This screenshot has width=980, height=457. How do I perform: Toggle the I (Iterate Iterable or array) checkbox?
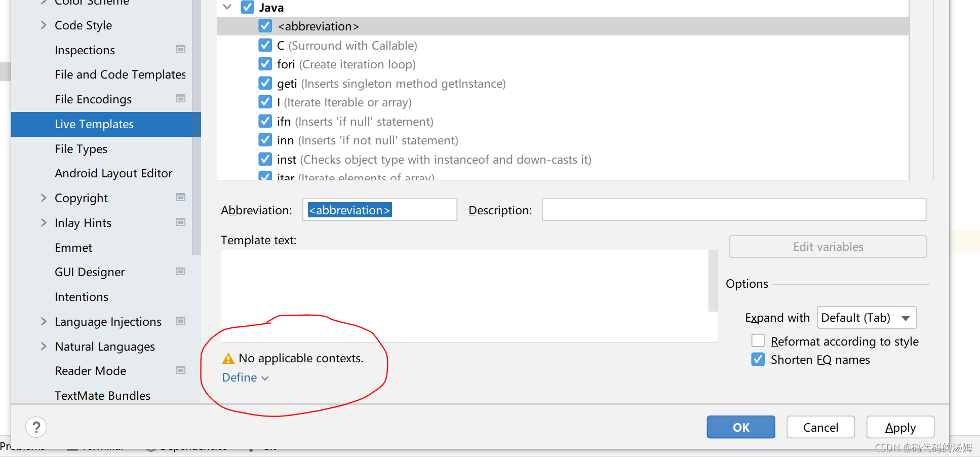[265, 102]
